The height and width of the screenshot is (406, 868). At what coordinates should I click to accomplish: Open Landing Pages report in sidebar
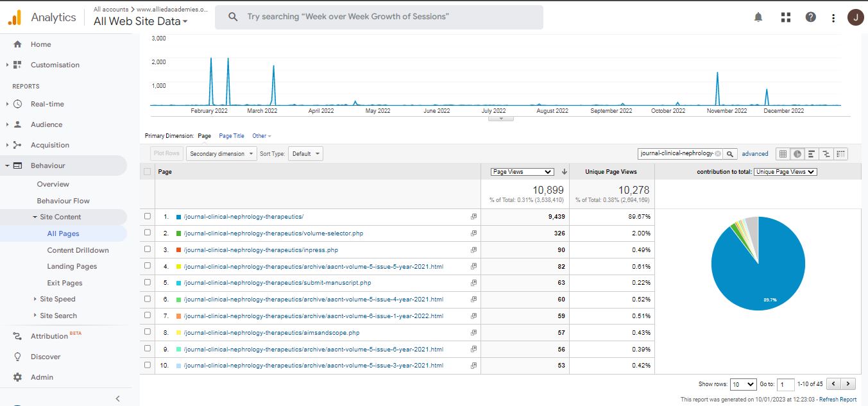click(71, 266)
